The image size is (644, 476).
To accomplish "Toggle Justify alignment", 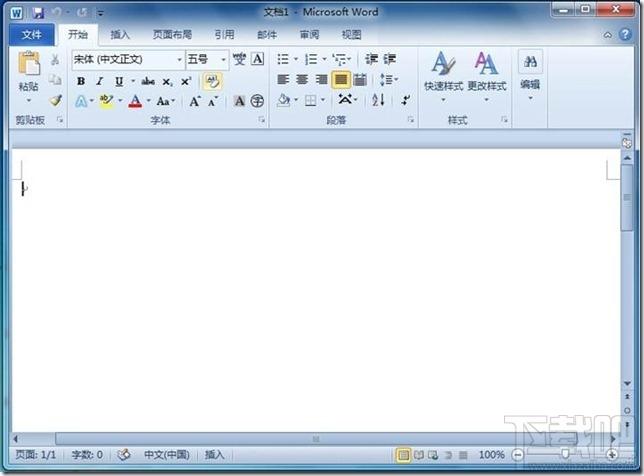I will pos(341,79).
